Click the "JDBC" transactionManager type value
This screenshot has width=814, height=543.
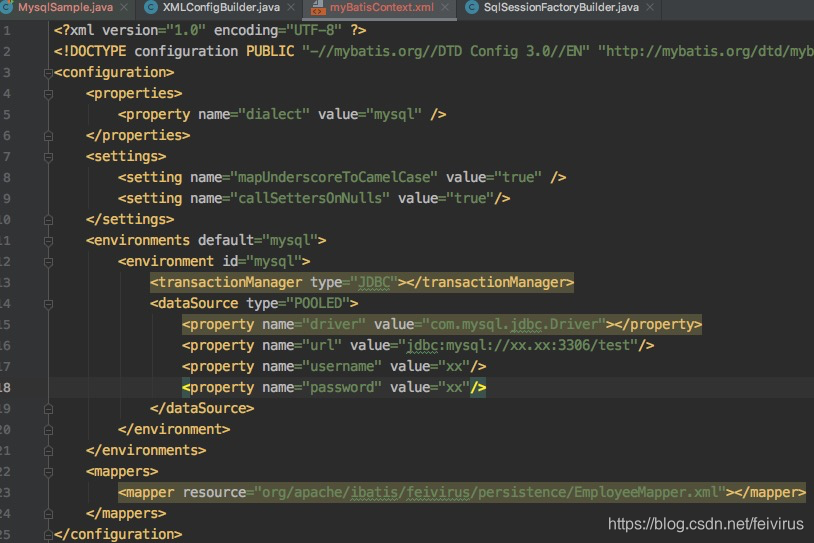[x=374, y=282]
